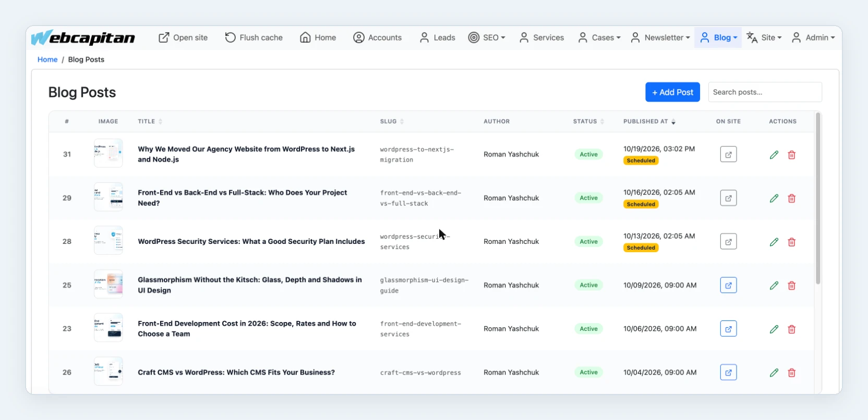Sort posts by the Title column

150,121
